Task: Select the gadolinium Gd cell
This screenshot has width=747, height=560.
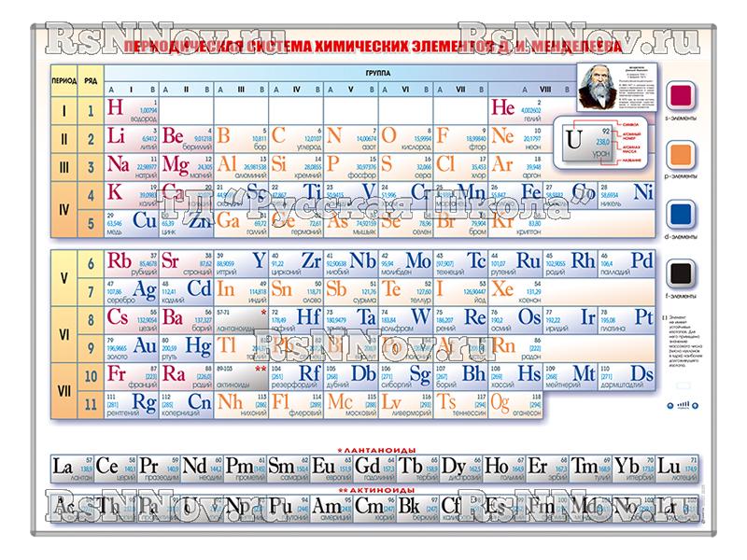Action: [374, 469]
